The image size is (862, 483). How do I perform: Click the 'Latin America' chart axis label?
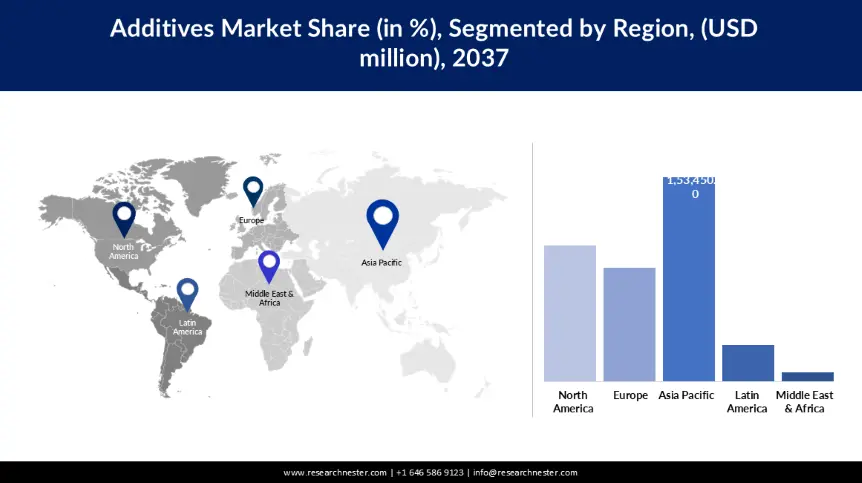pyautogui.click(x=747, y=402)
